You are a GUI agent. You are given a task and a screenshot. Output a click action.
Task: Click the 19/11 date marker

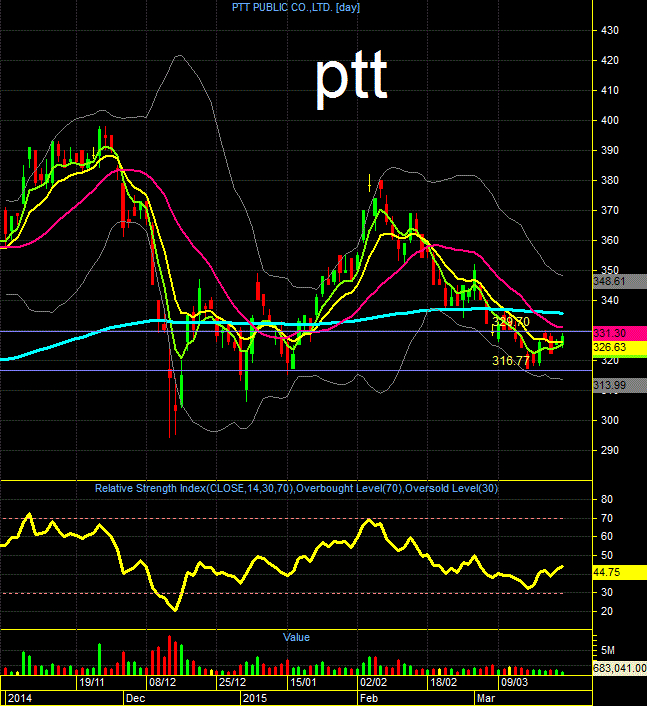tap(91, 682)
